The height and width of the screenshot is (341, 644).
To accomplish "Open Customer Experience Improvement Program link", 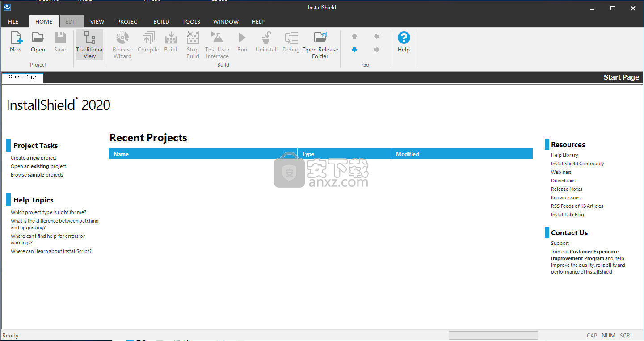I will pyautogui.click(x=585, y=255).
